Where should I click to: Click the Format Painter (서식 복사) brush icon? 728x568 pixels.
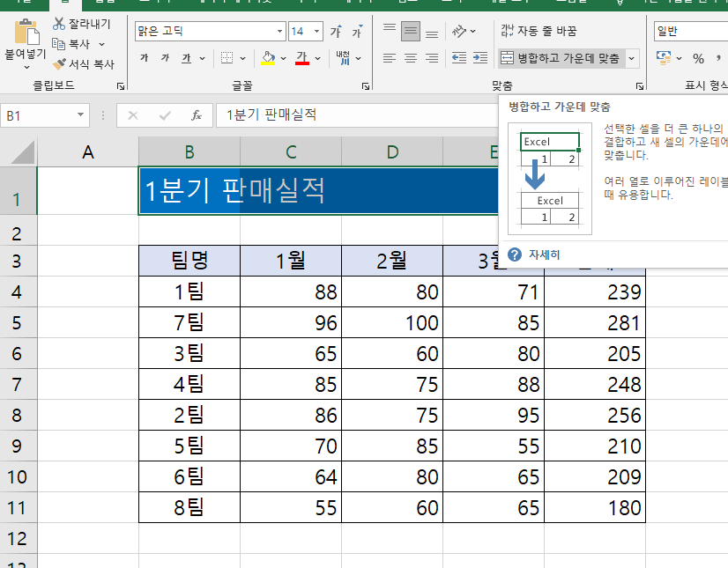59,64
